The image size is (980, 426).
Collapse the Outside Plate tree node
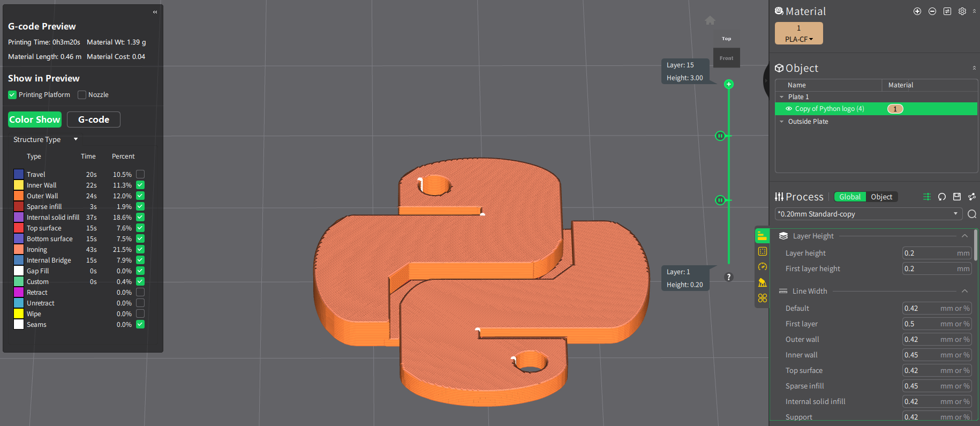[x=782, y=122]
